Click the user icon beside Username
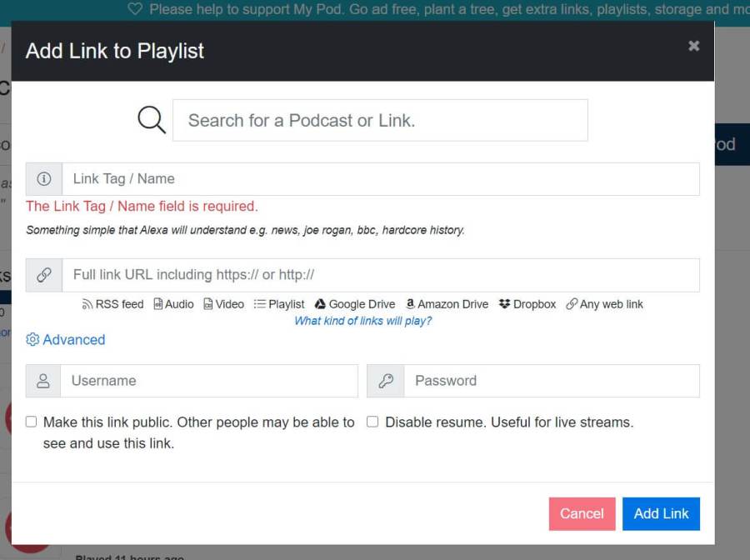 point(43,381)
